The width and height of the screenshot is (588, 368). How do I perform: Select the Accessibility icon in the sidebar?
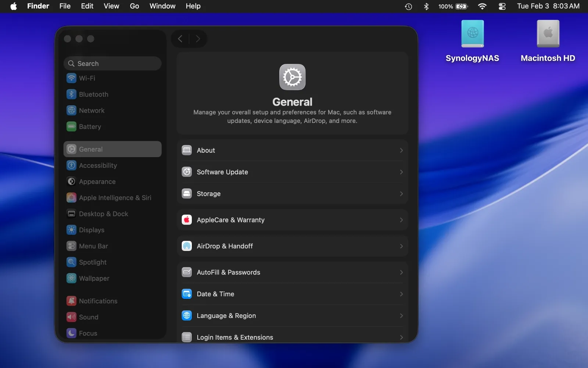point(71,165)
